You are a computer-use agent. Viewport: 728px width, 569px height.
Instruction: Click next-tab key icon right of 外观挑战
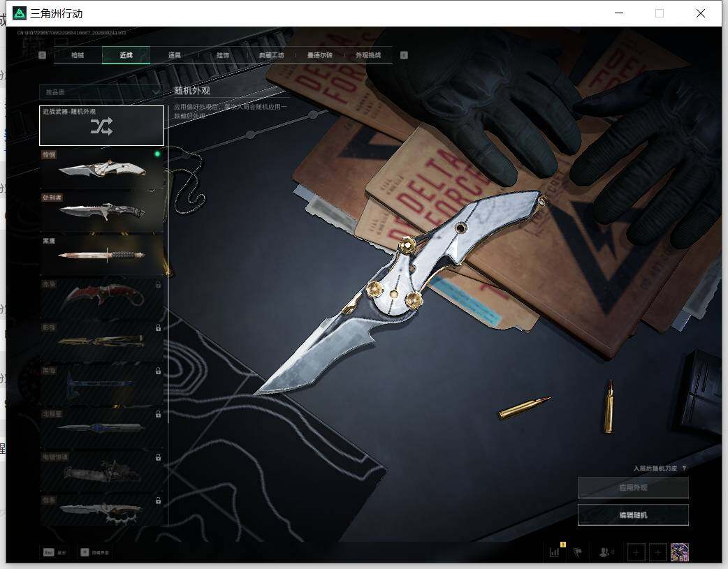(x=404, y=55)
